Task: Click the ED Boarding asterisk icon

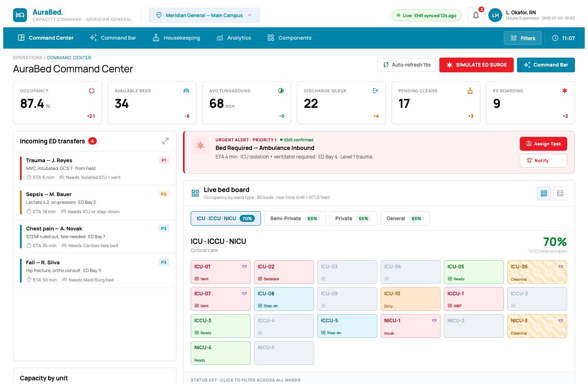Action: [x=565, y=91]
